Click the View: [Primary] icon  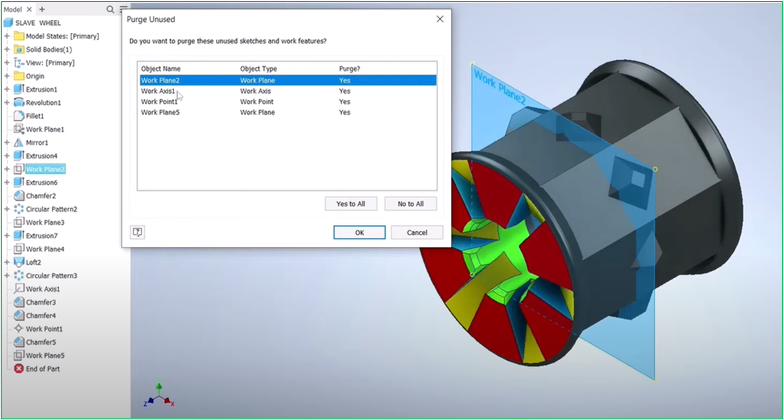coord(19,62)
